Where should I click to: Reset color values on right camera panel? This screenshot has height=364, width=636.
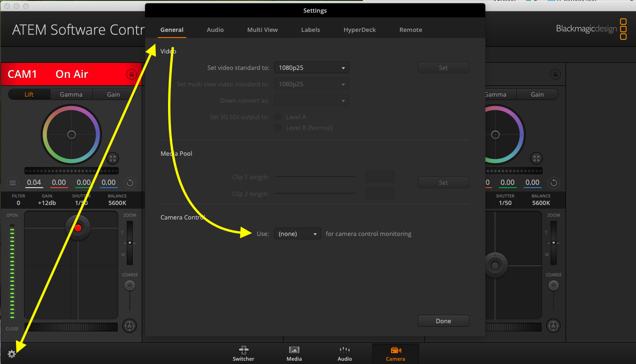coord(554,182)
